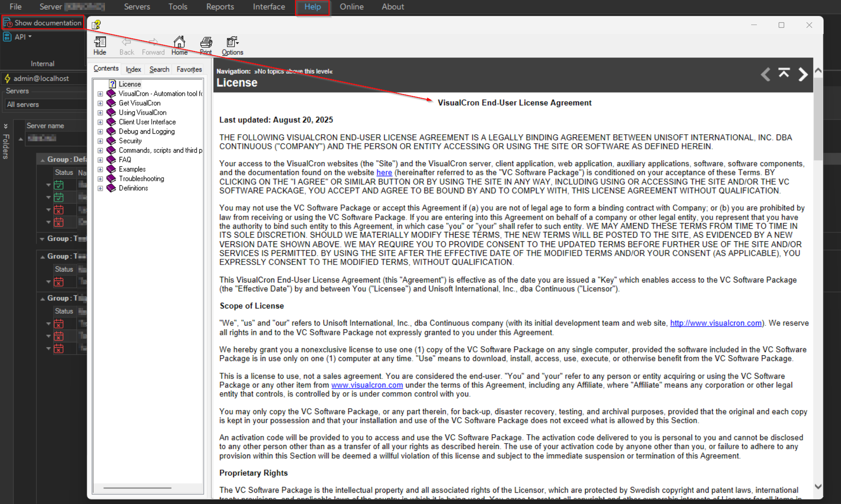Viewport: 841px width, 504px height.
Task: Open the www.visualcron.com hyperlink in the Scope section
Action: (x=367, y=385)
